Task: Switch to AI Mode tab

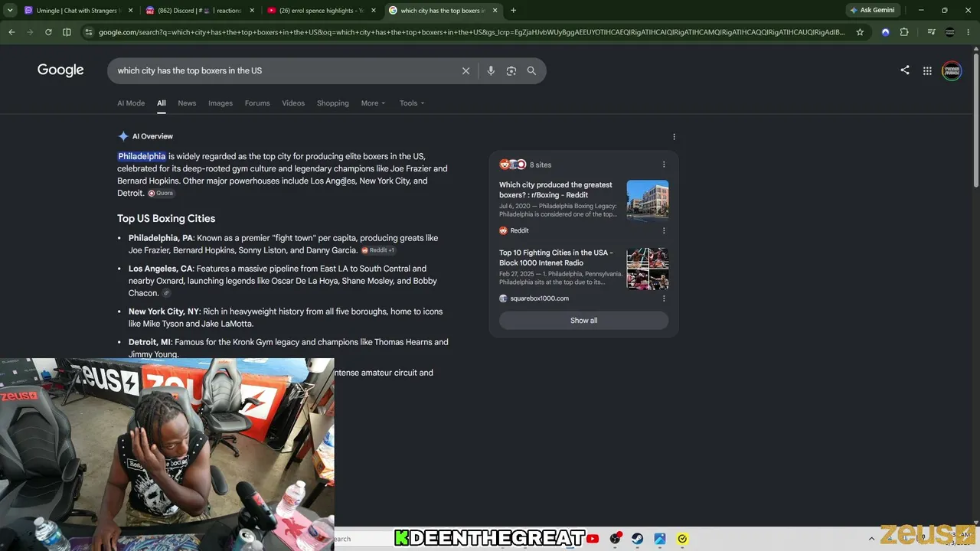Action: click(x=131, y=103)
